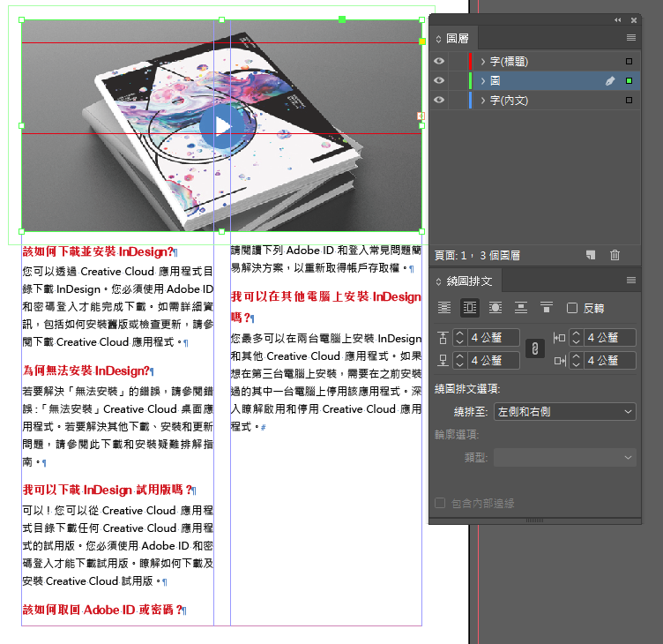Image resolution: width=663 pixels, height=644 pixels.
Task: Click top-center handle of image frame
Action: pyautogui.click(x=221, y=20)
